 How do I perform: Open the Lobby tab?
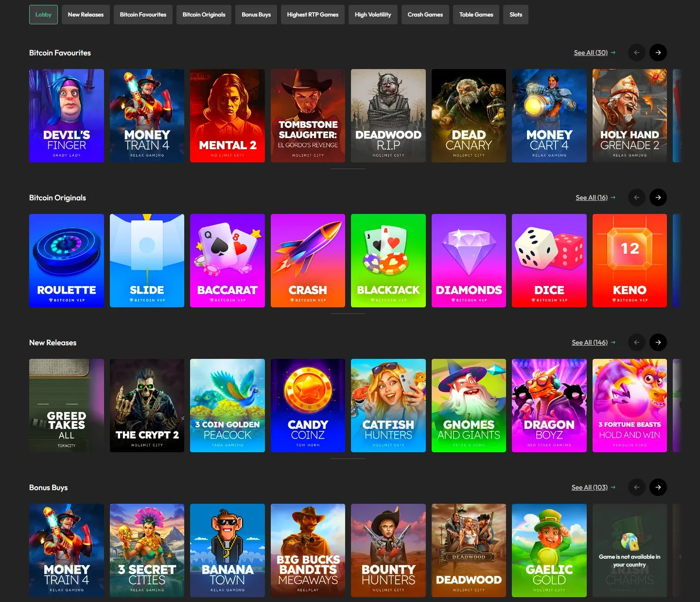pos(43,15)
